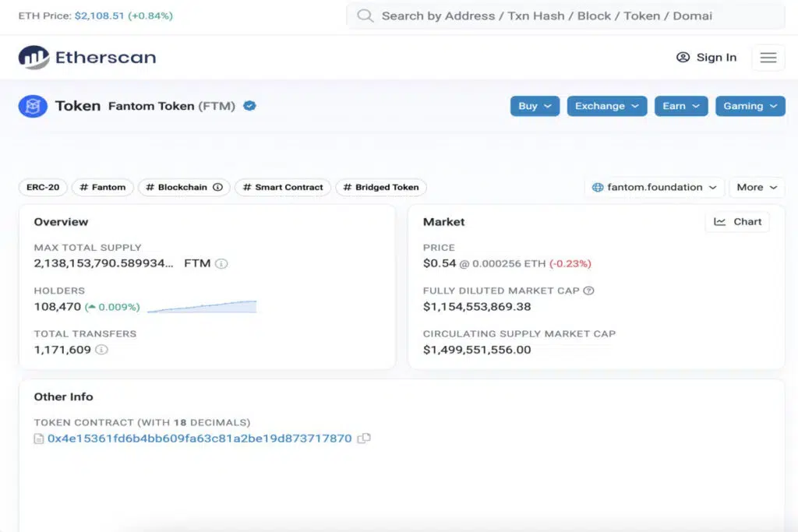Click the ETH price value $2,108.51

click(99, 16)
